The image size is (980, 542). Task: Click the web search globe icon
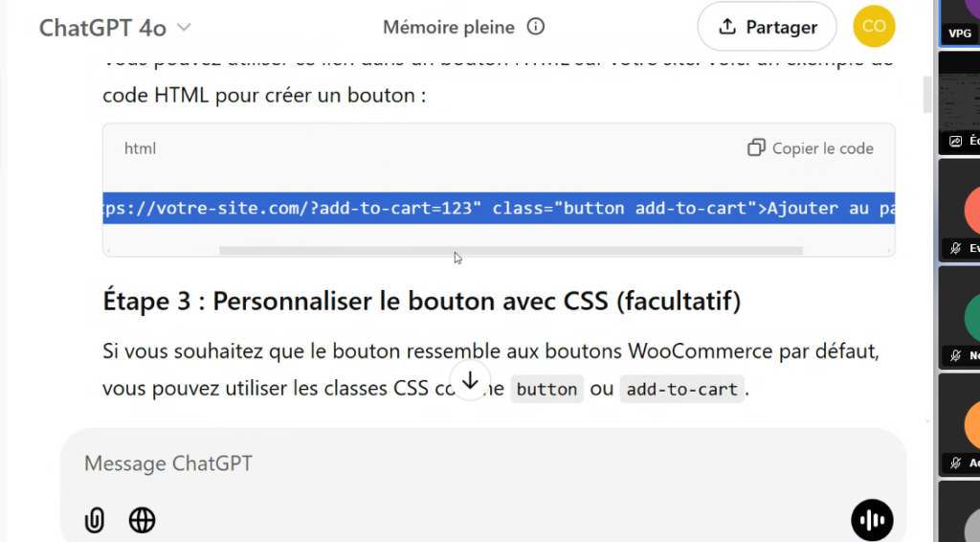tap(142, 520)
